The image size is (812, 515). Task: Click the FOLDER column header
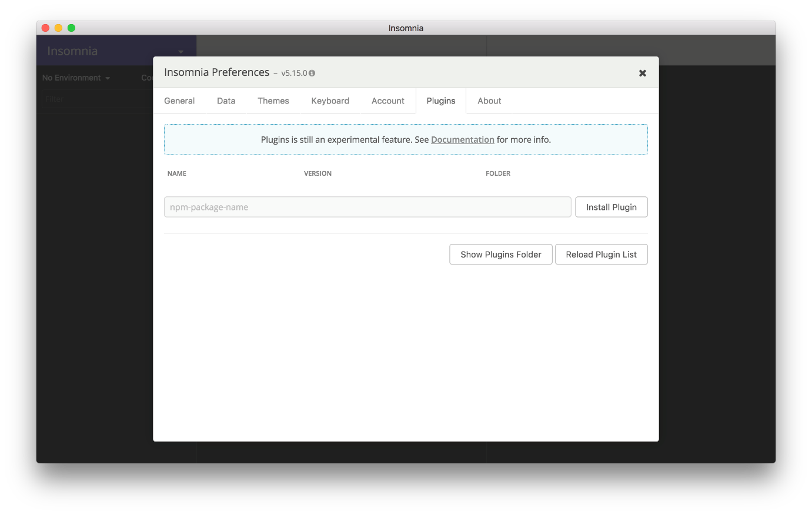click(x=498, y=173)
